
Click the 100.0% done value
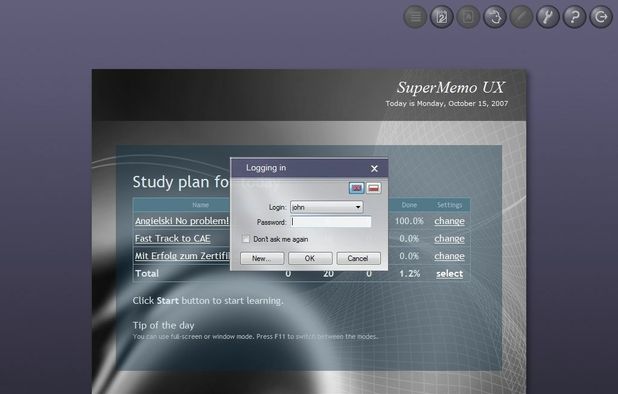tap(409, 221)
